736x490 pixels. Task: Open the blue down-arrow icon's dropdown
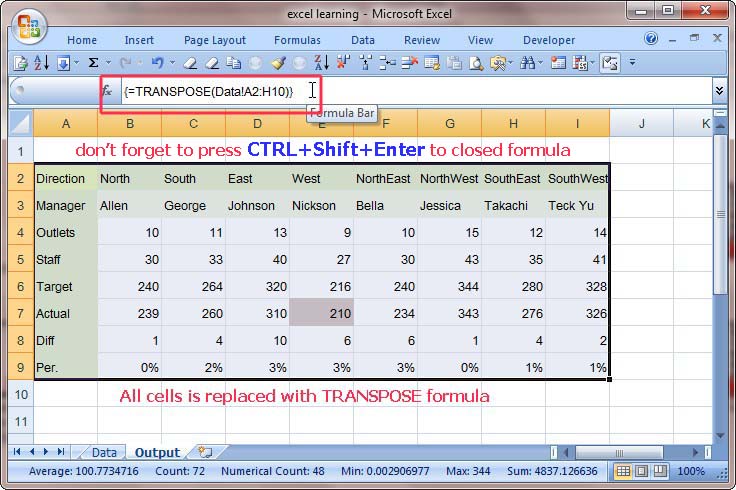pos(77,62)
